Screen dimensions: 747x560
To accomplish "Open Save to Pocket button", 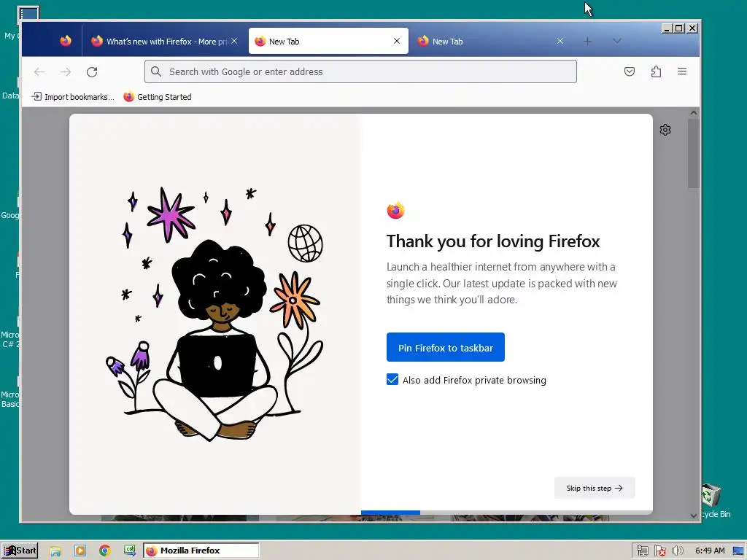I will [x=630, y=71].
